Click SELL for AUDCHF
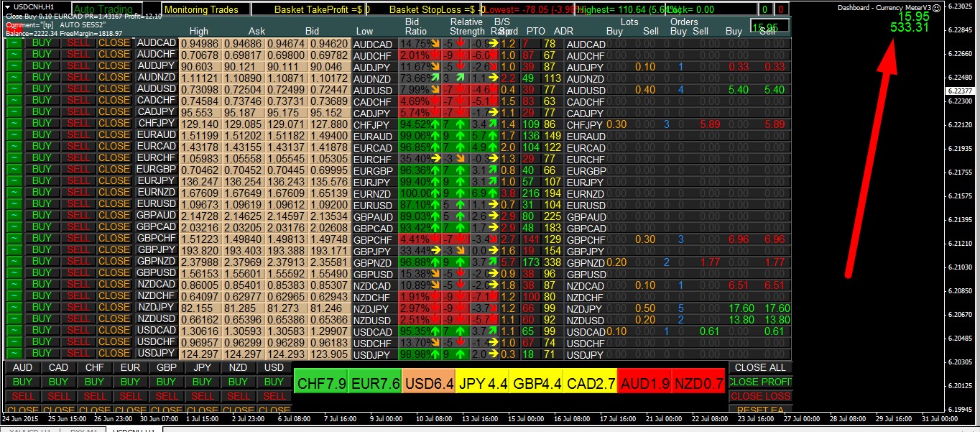 coord(78,55)
